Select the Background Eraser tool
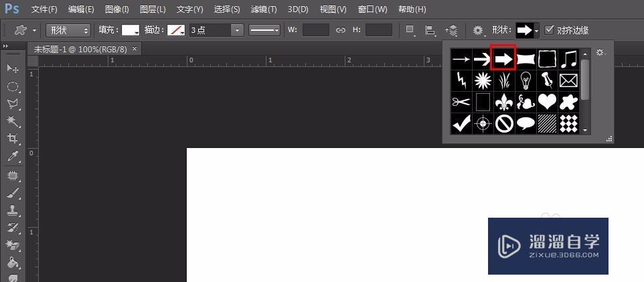 tap(13, 244)
